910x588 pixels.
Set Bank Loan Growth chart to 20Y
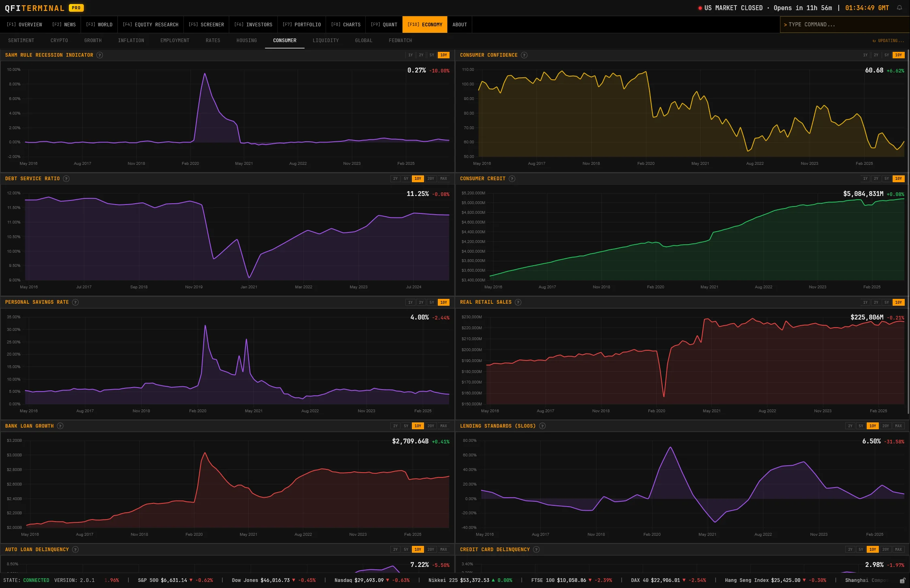click(x=430, y=426)
